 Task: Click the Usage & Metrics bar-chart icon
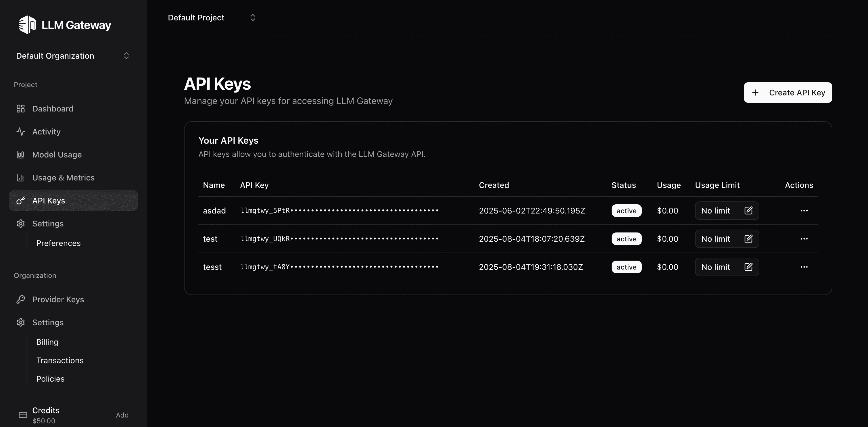[x=21, y=178]
